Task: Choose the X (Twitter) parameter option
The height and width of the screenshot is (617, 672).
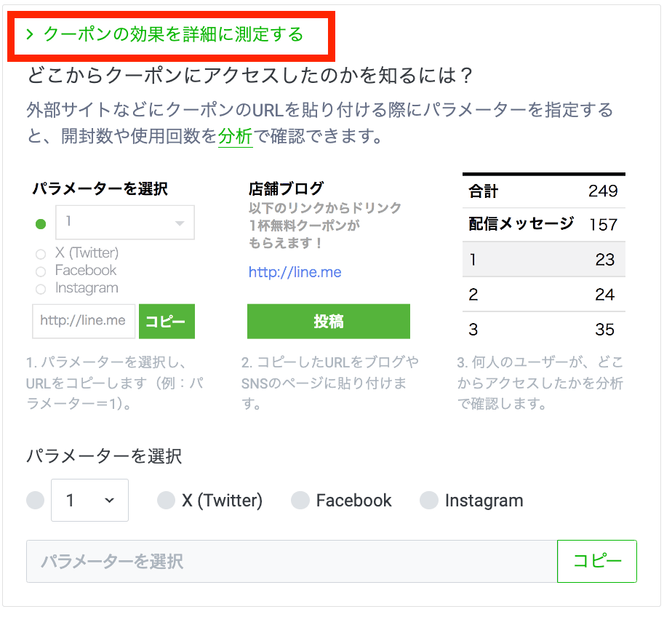Action: 167,501
